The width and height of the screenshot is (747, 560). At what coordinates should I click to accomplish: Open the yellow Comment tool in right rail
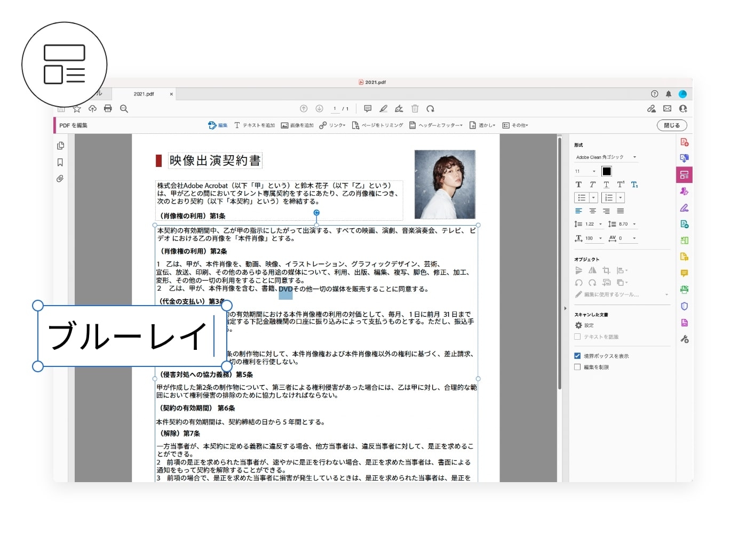point(685,273)
